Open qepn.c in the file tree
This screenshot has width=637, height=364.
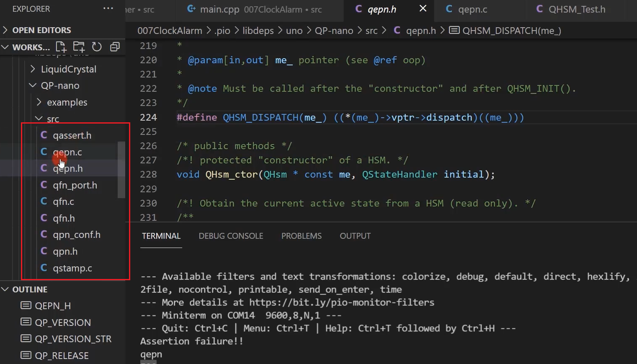pyautogui.click(x=67, y=152)
